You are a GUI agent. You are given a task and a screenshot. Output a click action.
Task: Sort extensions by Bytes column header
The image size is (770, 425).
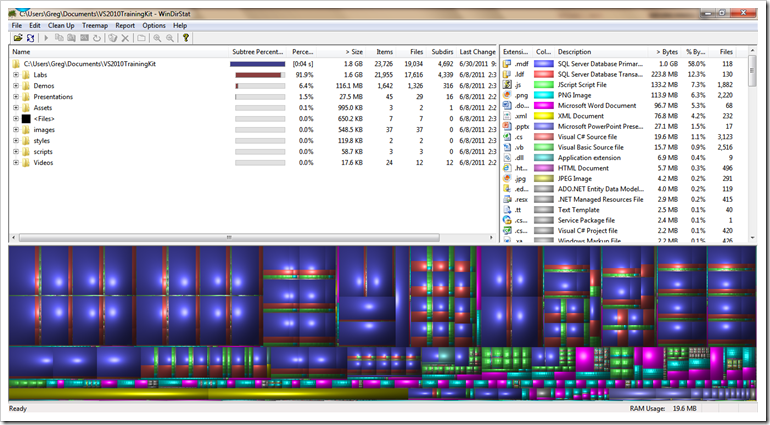pos(664,52)
